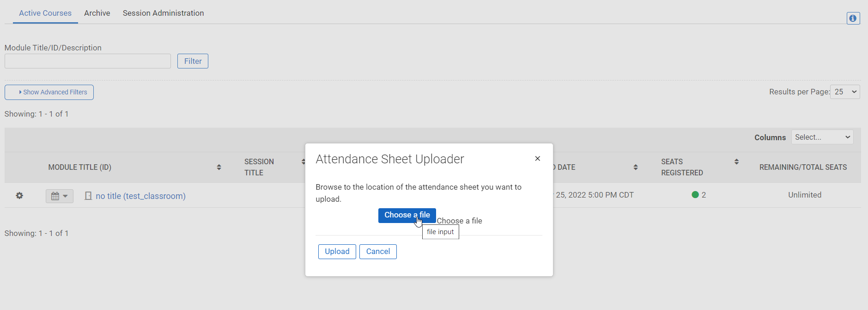Click the Module Title/ID/Description input field
The width and height of the screenshot is (868, 310).
(88, 61)
